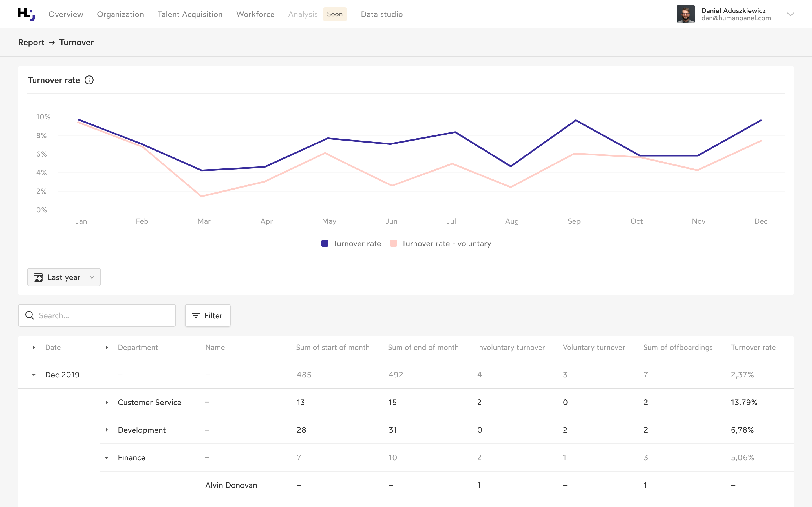Viewport: 812px width, 507px height.
Task: Expand the Customer Service row
Action: pyautogui.click(x=107, y=402)
